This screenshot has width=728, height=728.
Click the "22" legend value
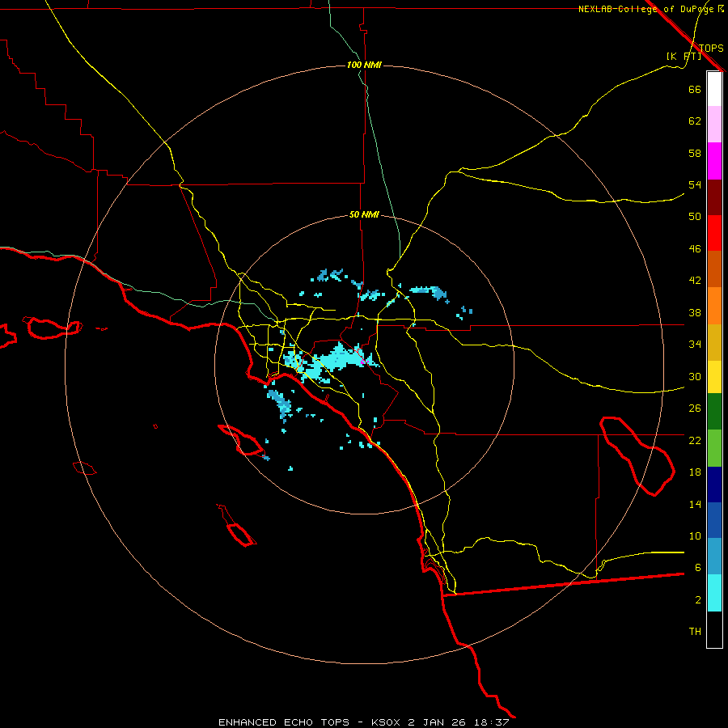click(695, 440)
